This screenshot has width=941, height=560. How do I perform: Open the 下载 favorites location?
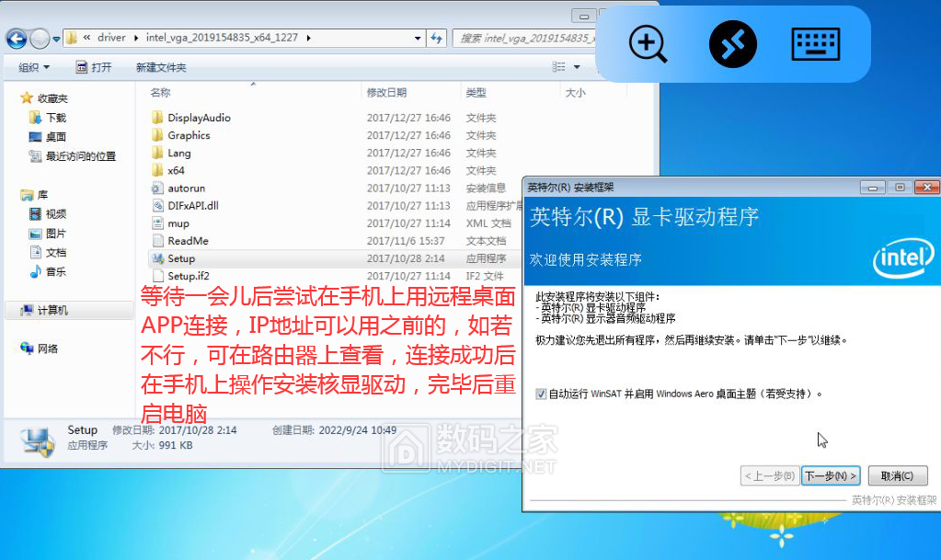pos(56,118)
